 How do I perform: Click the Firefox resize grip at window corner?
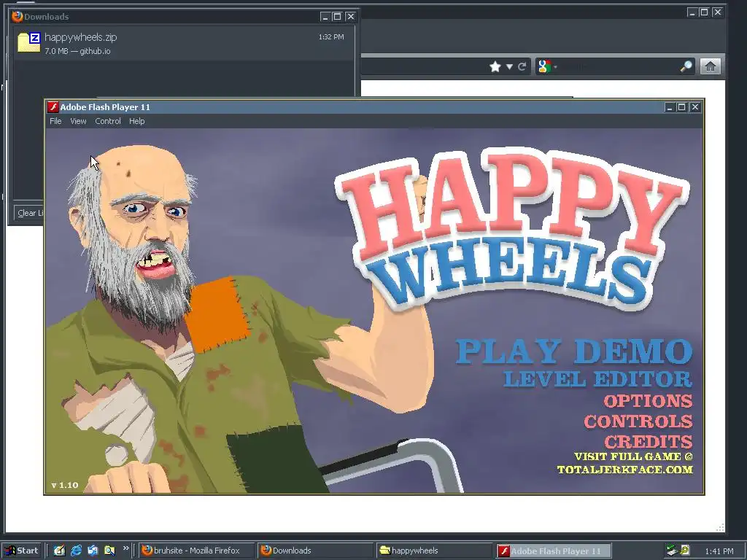point(720,527)
